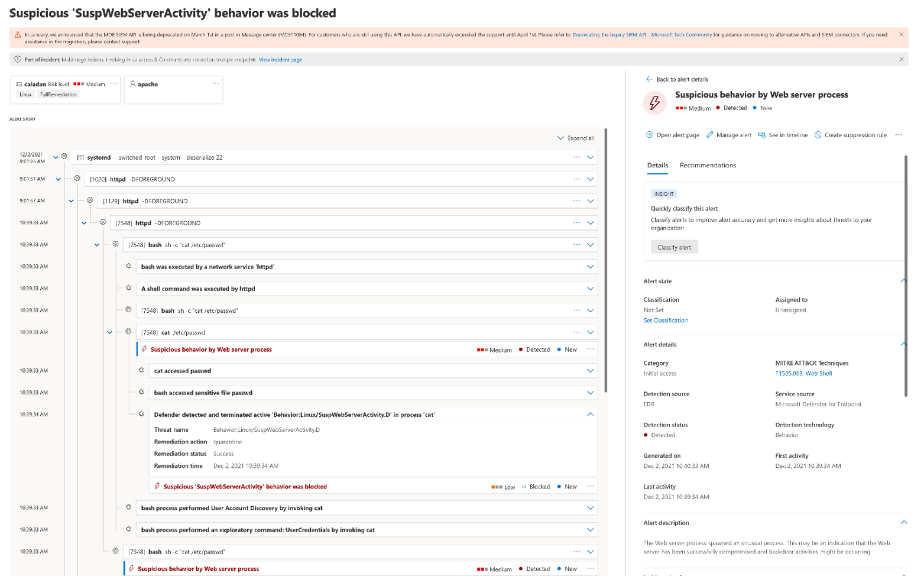Open more actions ellipsis next to Create suppression rule
Viewport: 924px width, 576px height.
click(899, 135)
